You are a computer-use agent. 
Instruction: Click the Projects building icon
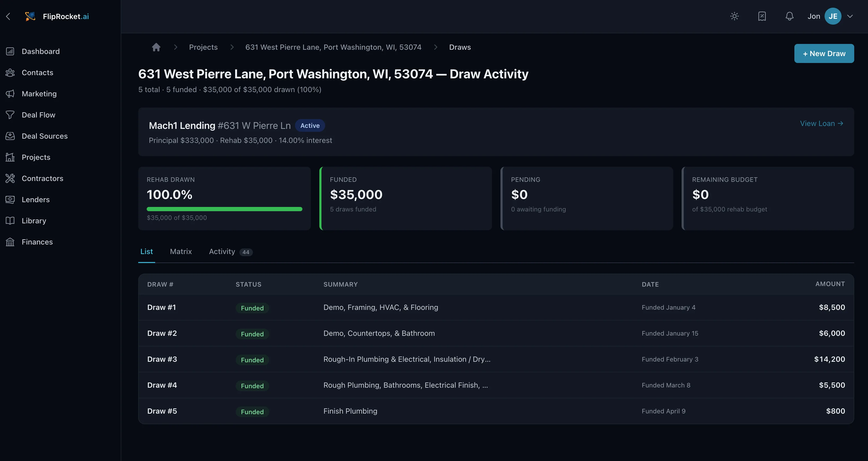point(10,157)
